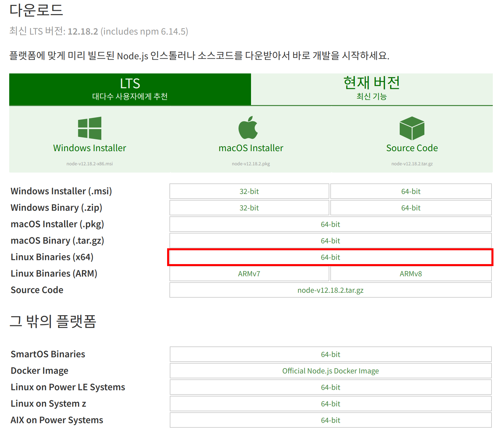
Task: Switch to the LTS tab
Action: [x=130, y=89]
